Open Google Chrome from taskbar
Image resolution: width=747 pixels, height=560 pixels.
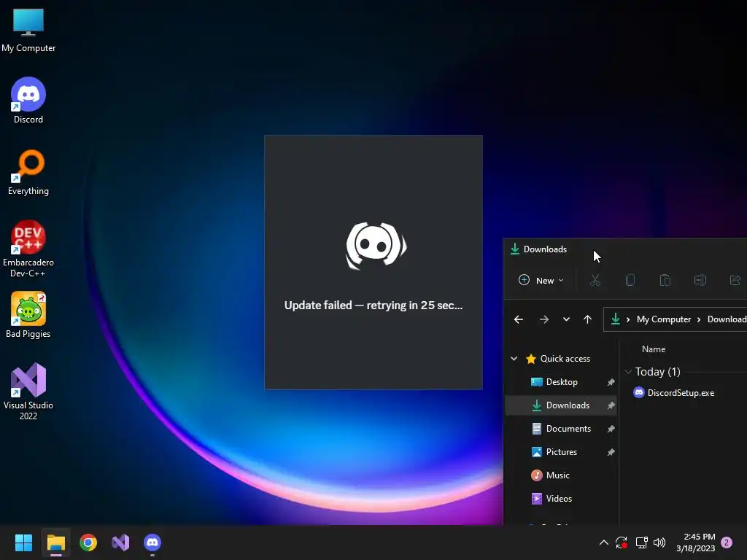point(88,542)
